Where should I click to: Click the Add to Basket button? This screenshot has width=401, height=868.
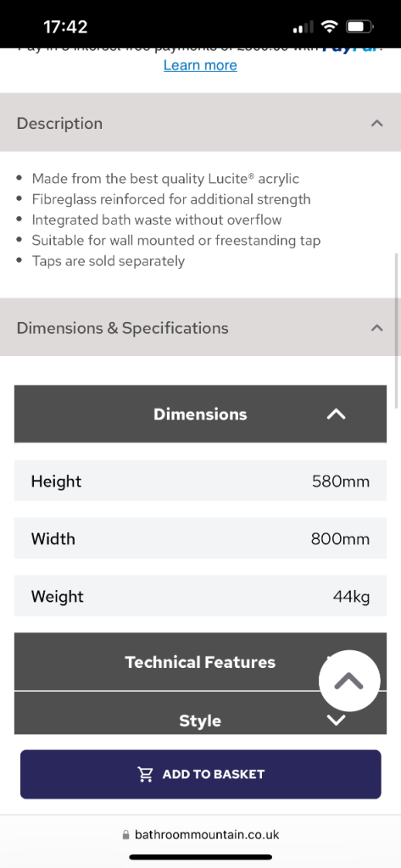coord(200,774)
